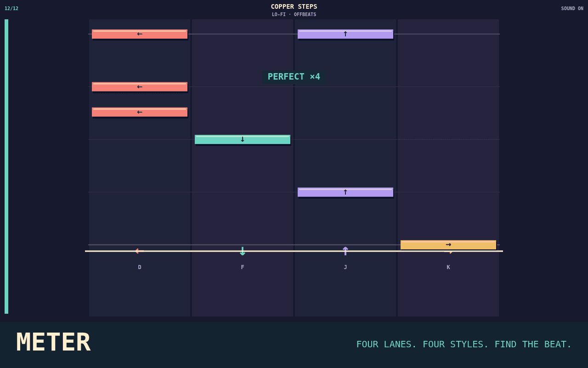588x368 pixels.
Task: Hit the orange right-arrow note in the K lane
Action: click(448, 245)
